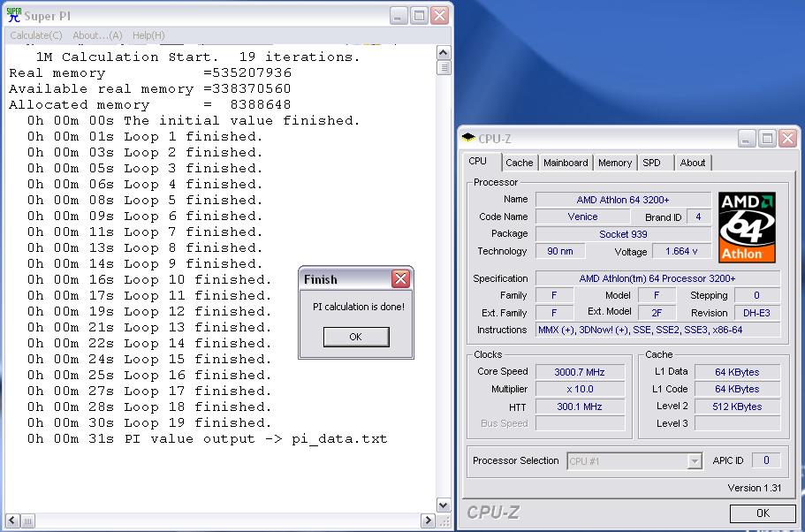Screen dimensions: 805x532
Task: Switch to the Cache tab in CPU-Z
Action: pos(519,163)
